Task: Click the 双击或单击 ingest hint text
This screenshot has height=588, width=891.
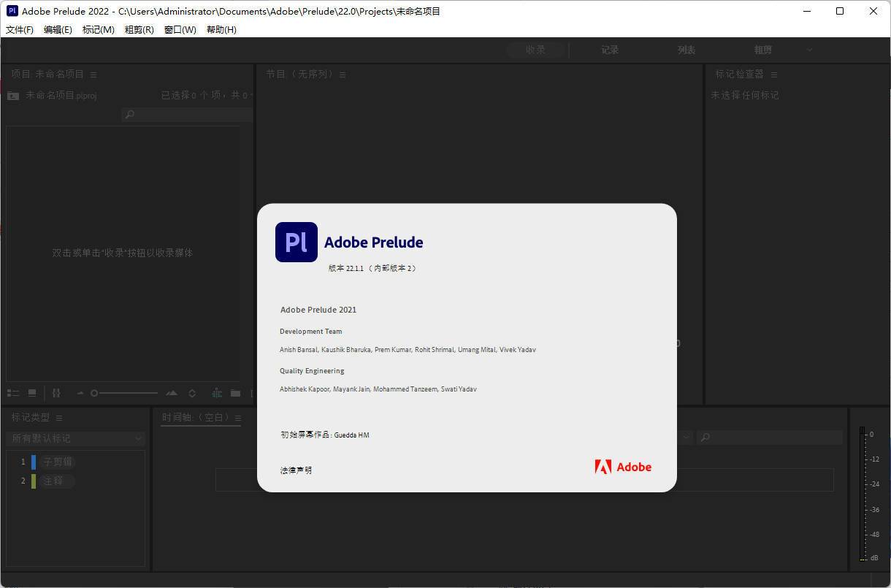Action: coord(123,253)
